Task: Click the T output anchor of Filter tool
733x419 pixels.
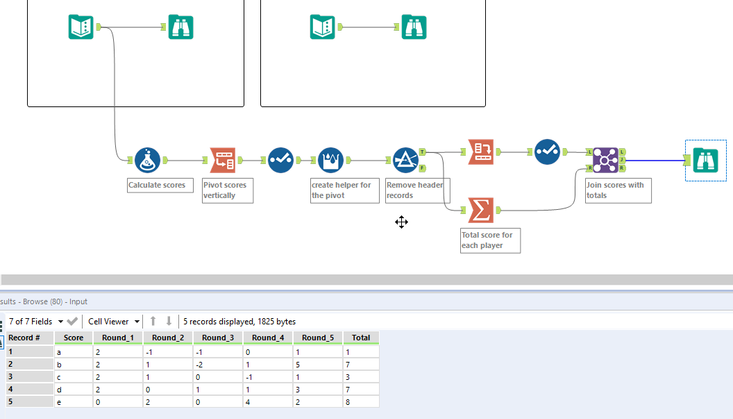Action: 422,152
